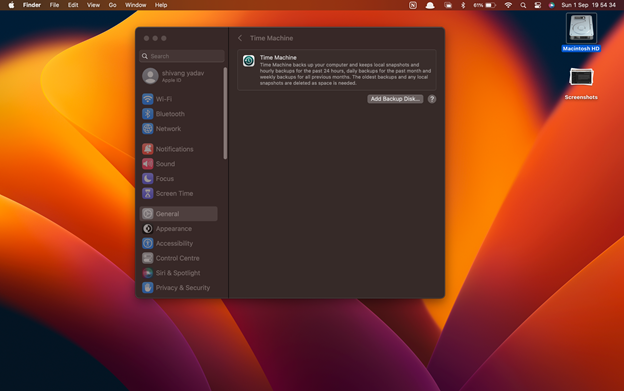Open the Edit menu
The image size is (624, 391).
[x=73, y=5]
